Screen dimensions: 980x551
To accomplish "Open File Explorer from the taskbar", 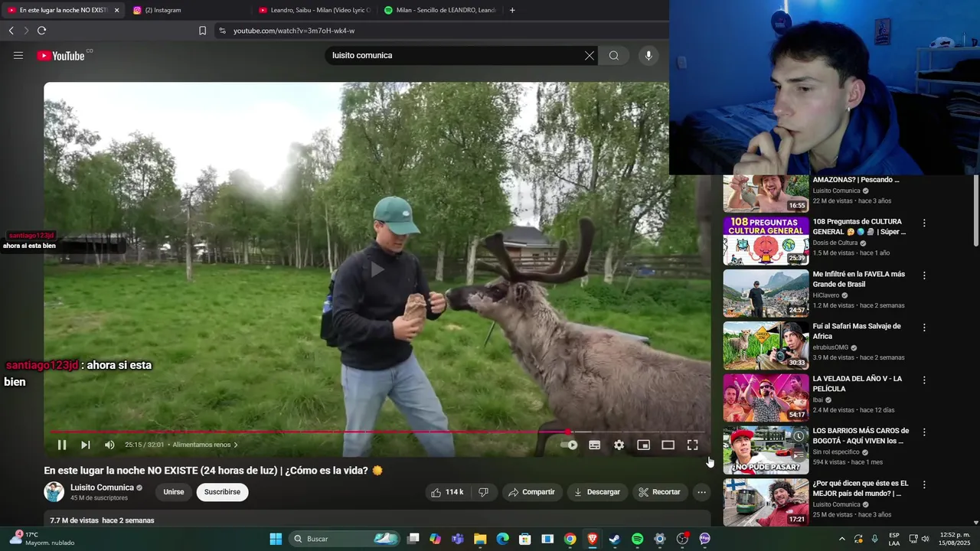I will [480, 539].
